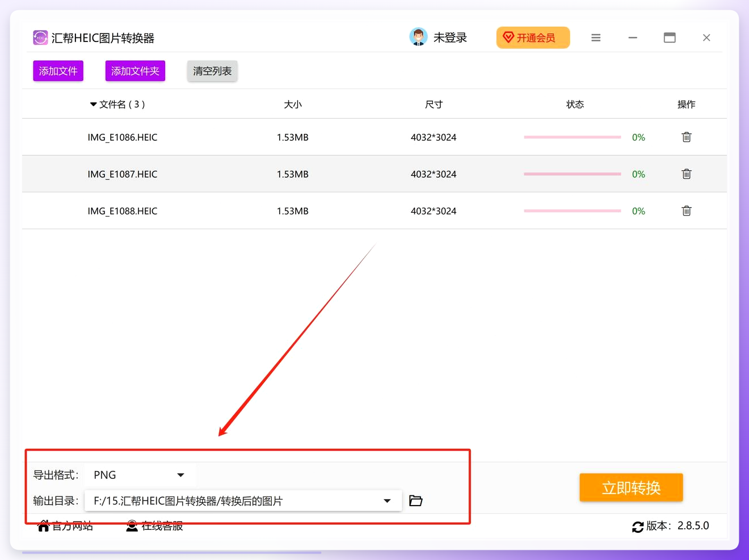
Task: Click the 未登录 login text
Action: [x=450, y=38]
